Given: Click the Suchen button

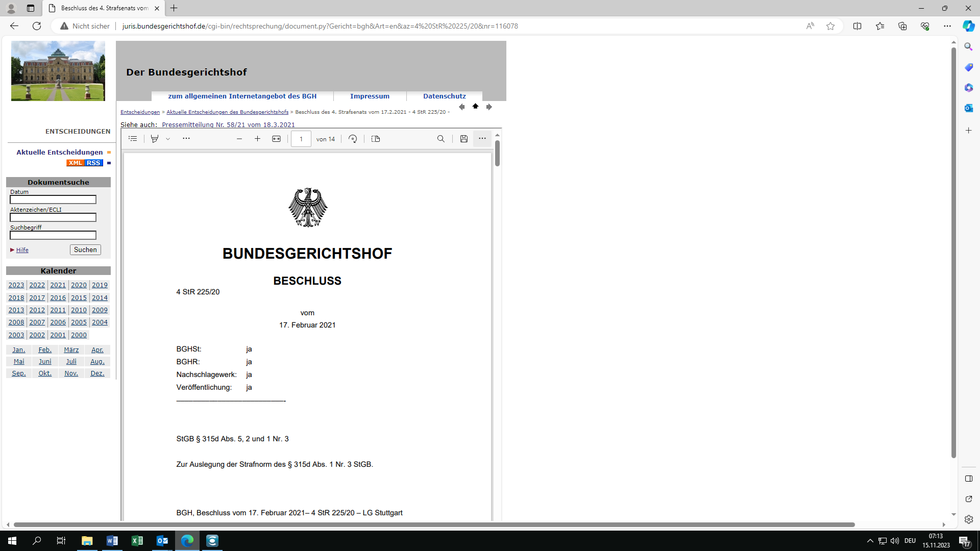Looking at the screenshot, I should point(85,249).
